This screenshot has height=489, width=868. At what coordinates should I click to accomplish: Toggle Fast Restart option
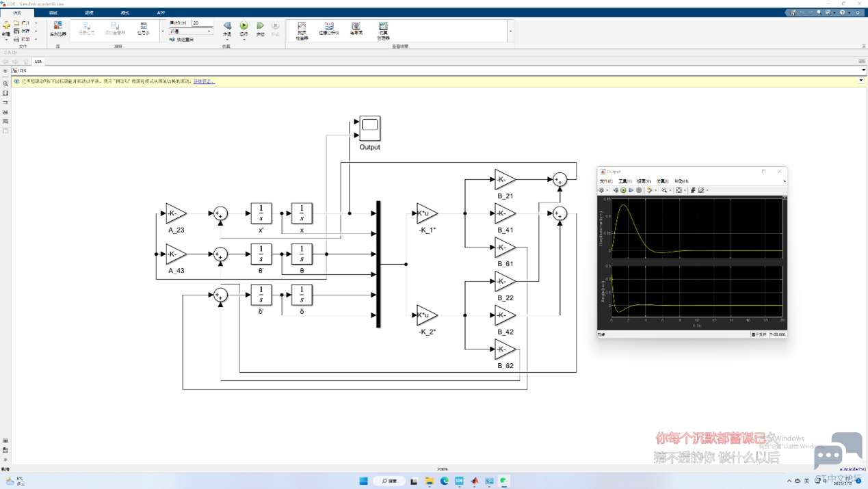coord(182,40)
